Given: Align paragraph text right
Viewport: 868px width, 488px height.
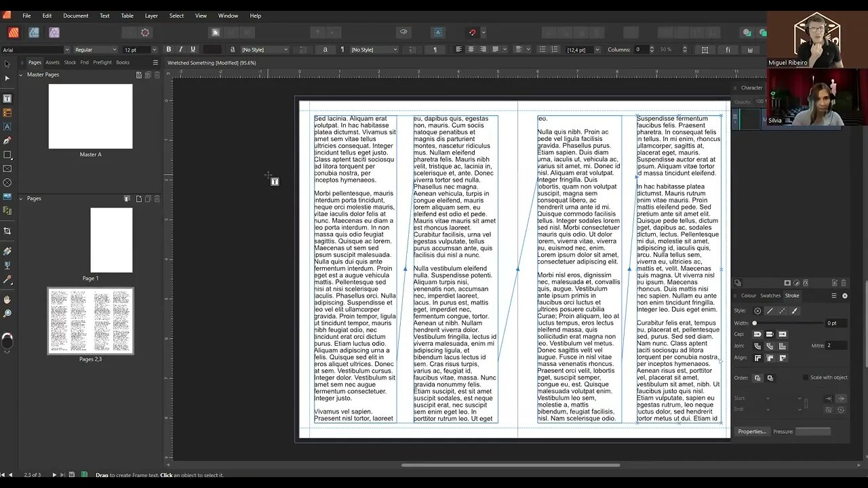Looking at the screenshot, I should 484,49.
